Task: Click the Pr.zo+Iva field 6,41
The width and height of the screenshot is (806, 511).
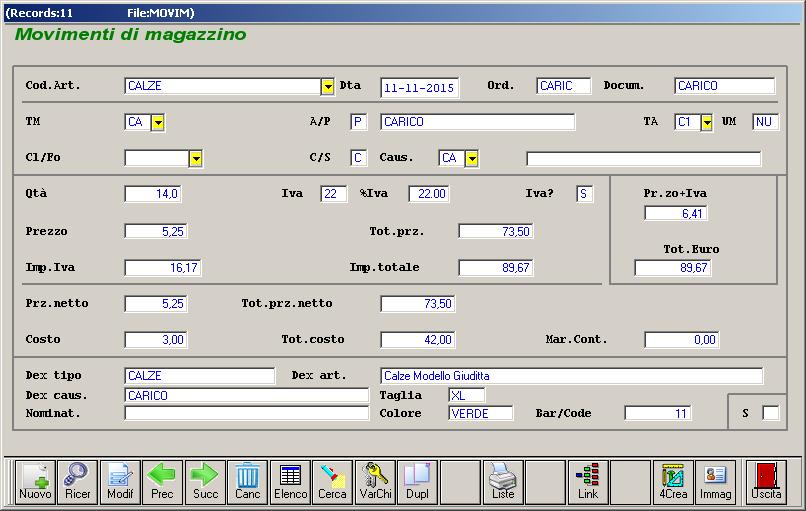Action: click(676, 213)
